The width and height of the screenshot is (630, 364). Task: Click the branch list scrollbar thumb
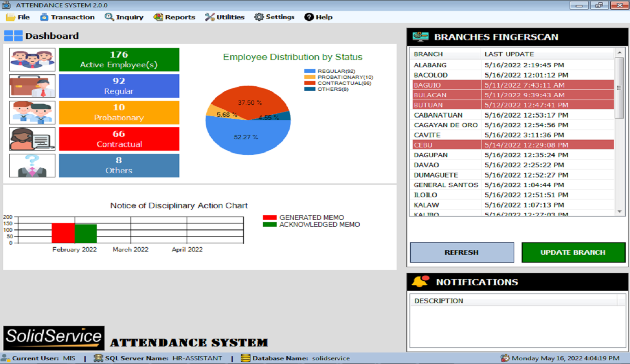tap(619, 88)
